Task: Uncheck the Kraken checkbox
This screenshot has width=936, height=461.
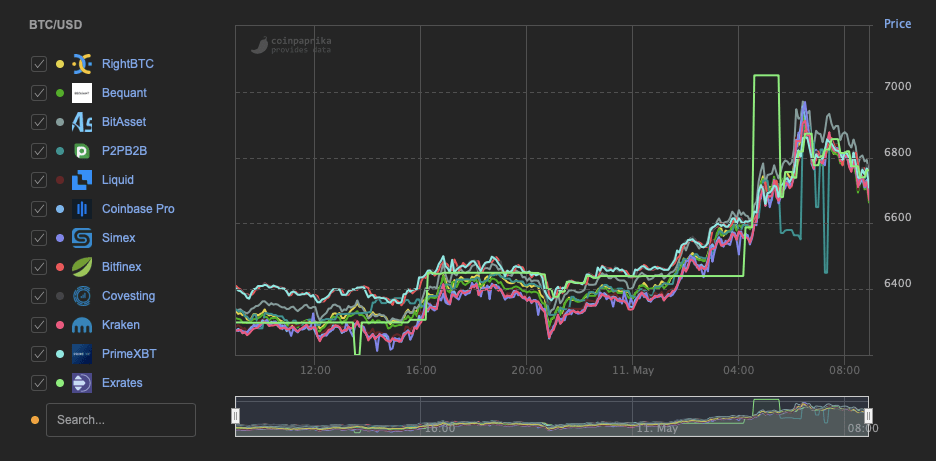Action: click(x=39, y=325)
